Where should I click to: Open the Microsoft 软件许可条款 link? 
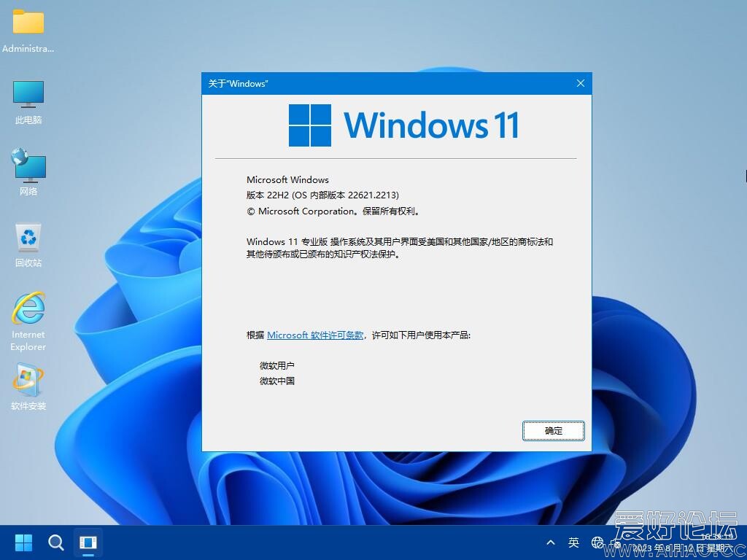click(x=315, y=335)
